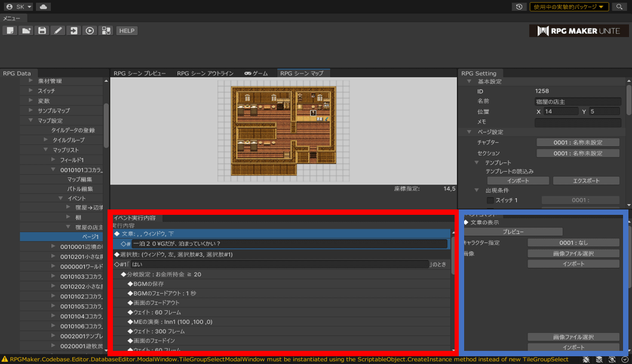Open the SK account dropdown
The image size is (632, 364).
(19, 7)
